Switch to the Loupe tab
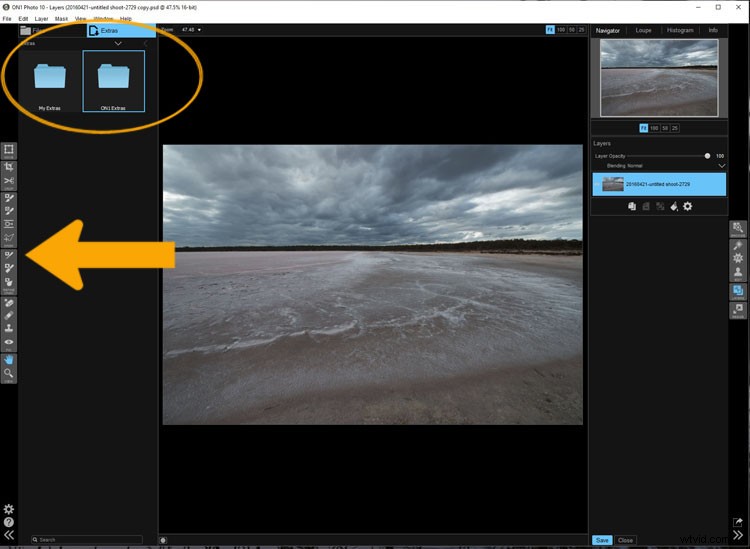The height and width of the screenshot is (549, 750). [643, 31]
